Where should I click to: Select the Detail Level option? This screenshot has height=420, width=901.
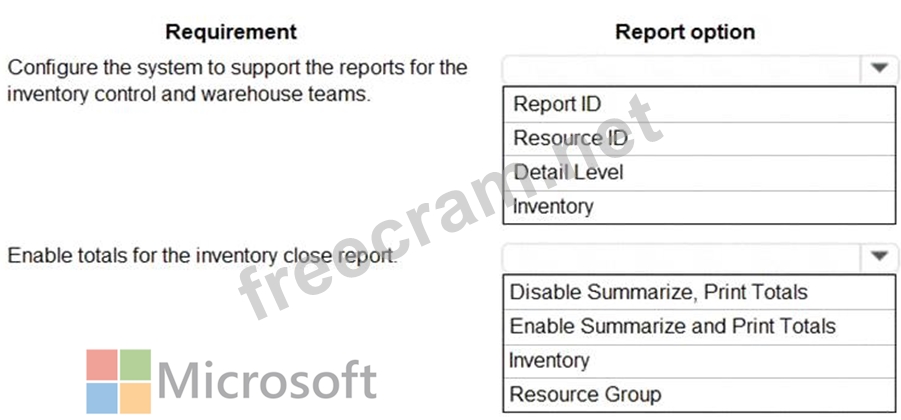pyautogui.click(x=699, y=172)
